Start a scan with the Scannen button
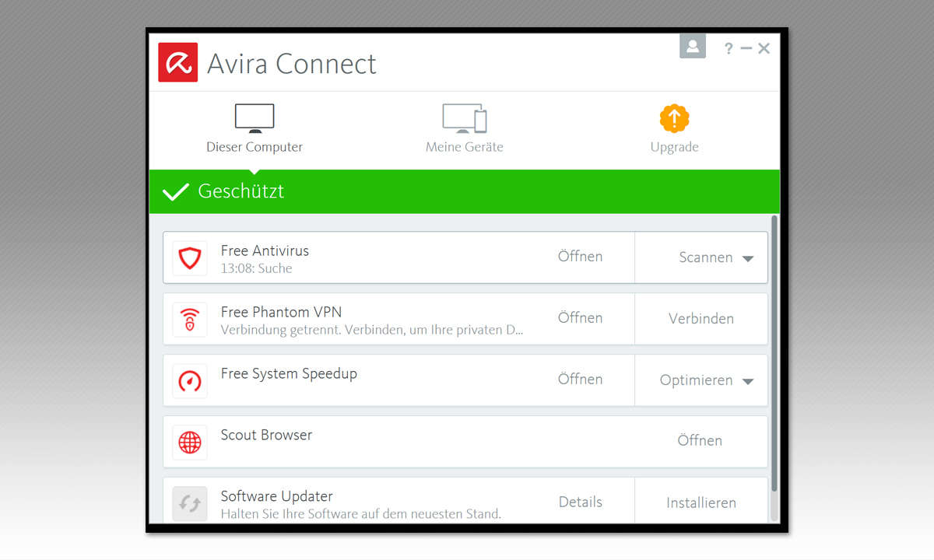The width and height of the screenshot is (934, 560). pos(705,257)
